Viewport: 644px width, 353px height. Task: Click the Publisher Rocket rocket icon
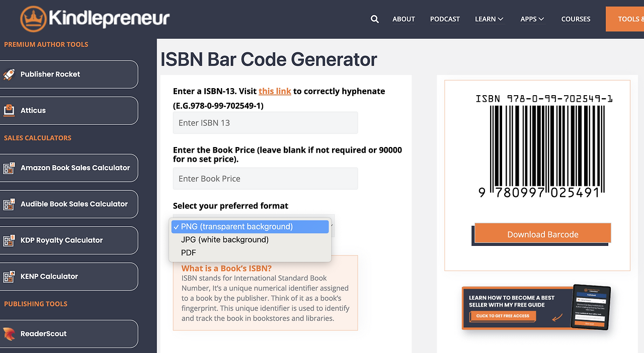[9, 75]
